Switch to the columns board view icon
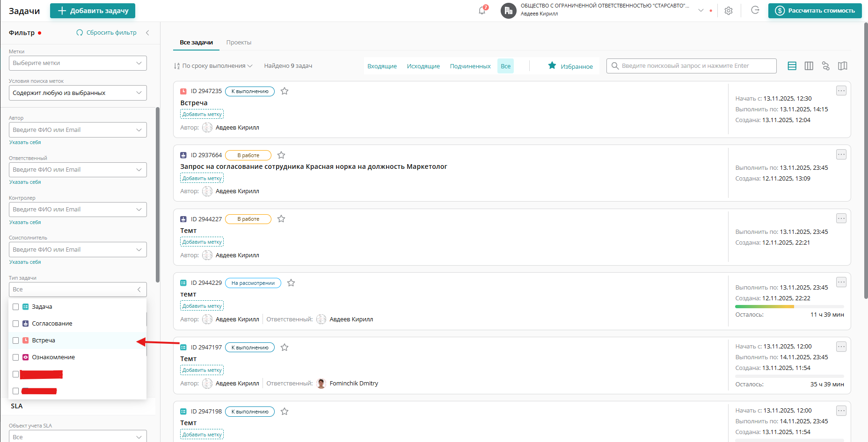 809,66
